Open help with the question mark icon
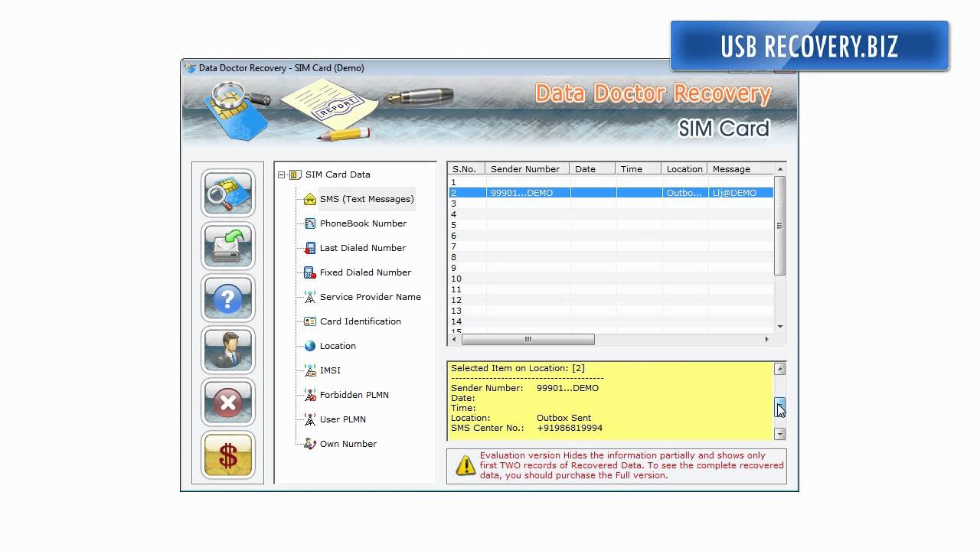 tap(227, 297)
